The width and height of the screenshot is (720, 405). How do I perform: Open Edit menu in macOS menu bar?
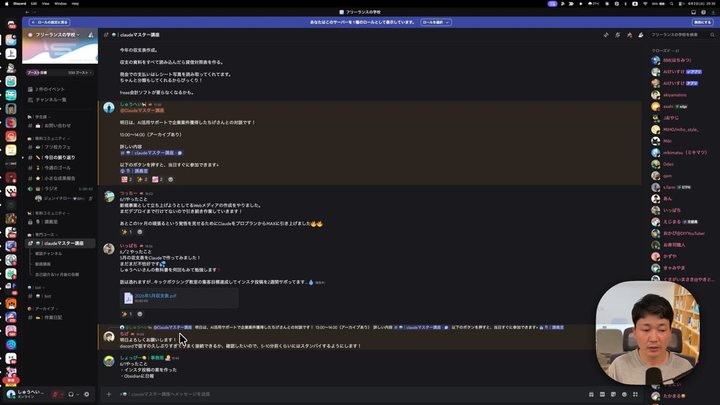(34, 3)
